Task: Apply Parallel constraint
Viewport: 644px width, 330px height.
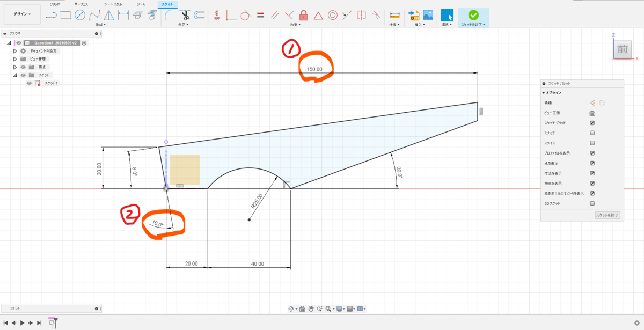Action: [x=275, y=15]
